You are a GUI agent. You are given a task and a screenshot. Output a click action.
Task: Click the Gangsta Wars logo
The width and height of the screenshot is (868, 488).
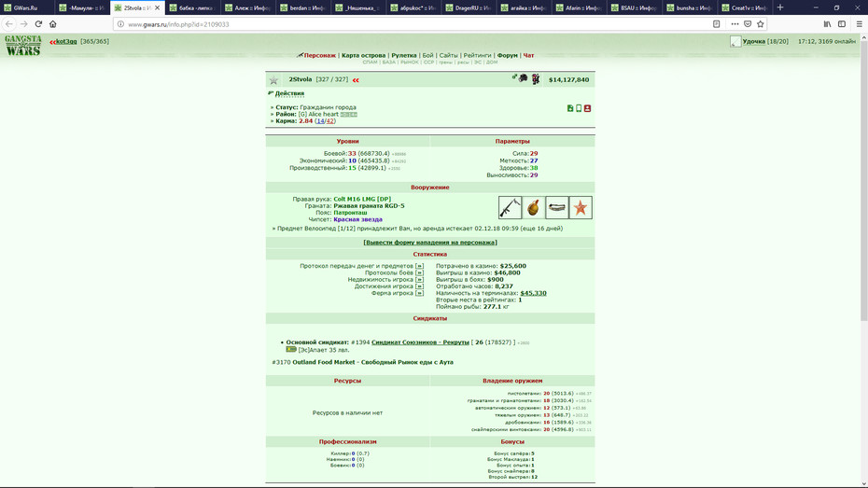(x=23, y=46)
